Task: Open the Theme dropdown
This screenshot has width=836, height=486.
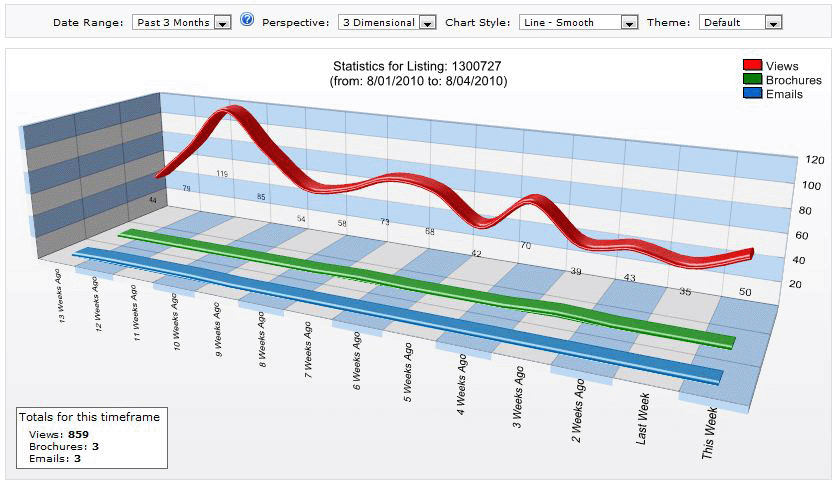Action: 740,22
